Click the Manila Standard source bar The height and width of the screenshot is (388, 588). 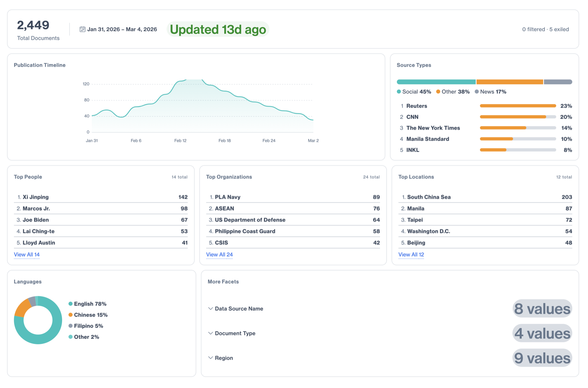coord(518,139)
